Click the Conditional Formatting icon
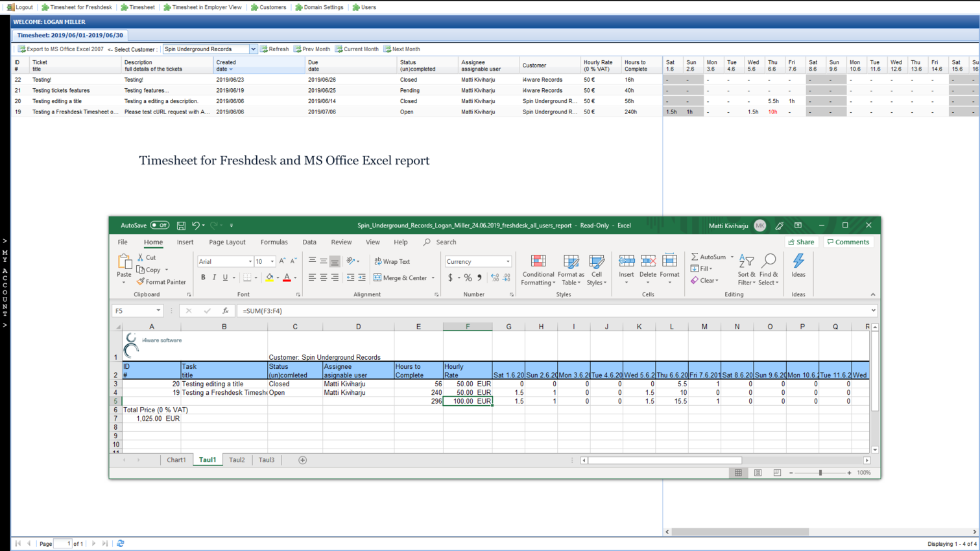Image resolution: width=980 pixels, height=551 pixels. (538, 261)
